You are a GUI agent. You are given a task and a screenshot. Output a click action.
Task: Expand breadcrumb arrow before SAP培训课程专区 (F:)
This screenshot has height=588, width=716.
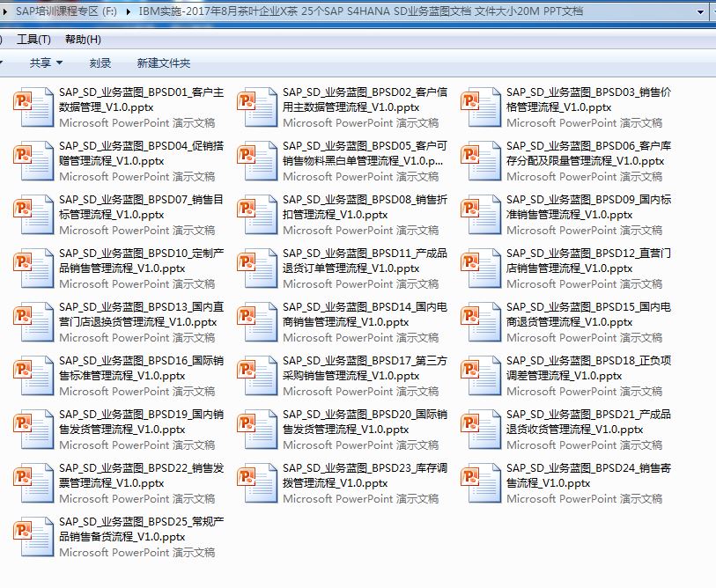pyautogui.click(x=5, y=11)
